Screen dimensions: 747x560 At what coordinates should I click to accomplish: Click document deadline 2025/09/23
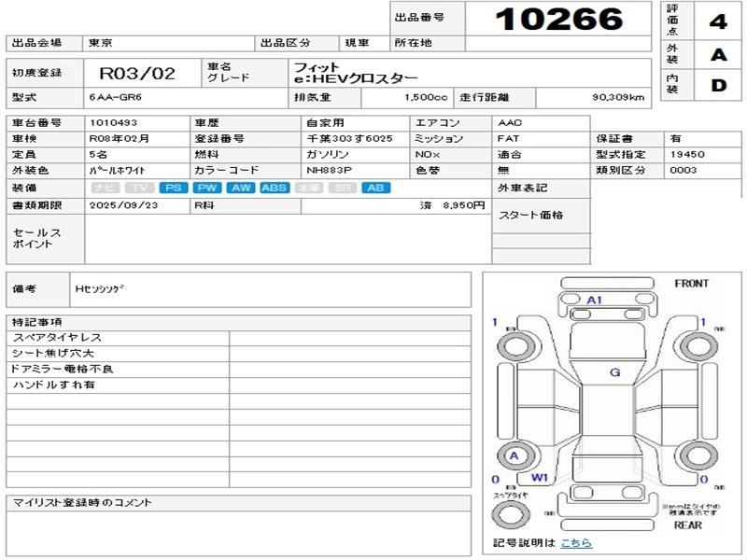[x=123, y=205]
